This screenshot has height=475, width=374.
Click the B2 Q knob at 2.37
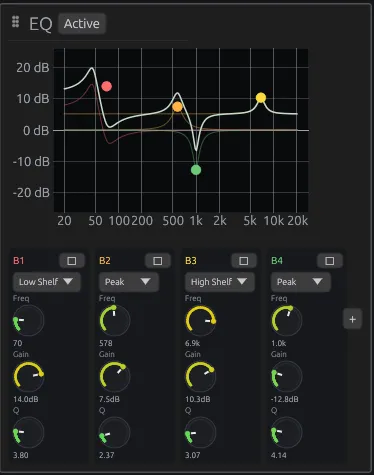coord(114,432)
